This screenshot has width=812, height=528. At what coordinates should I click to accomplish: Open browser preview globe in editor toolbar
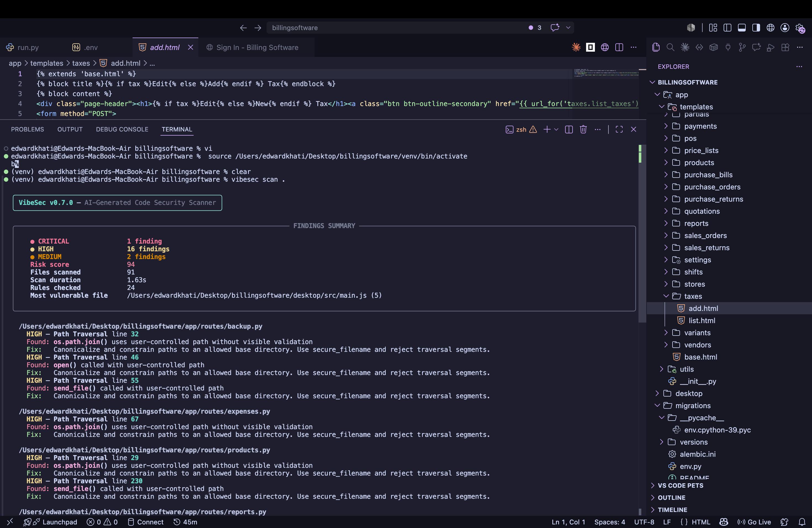click(605, 47)
